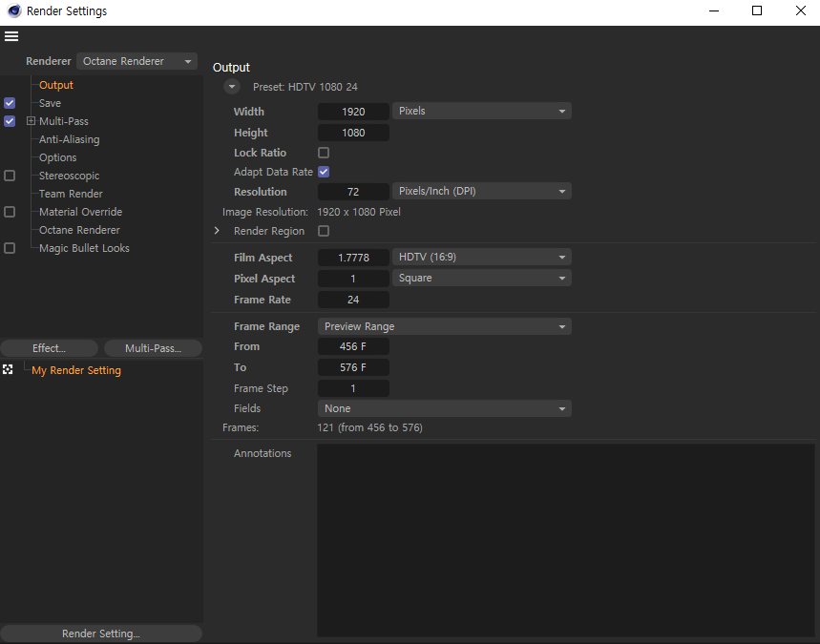The height and width of the screenshot is (644, 820).
Task: Enable the Lock Ratio checkbox
Action: coord(324,153)
